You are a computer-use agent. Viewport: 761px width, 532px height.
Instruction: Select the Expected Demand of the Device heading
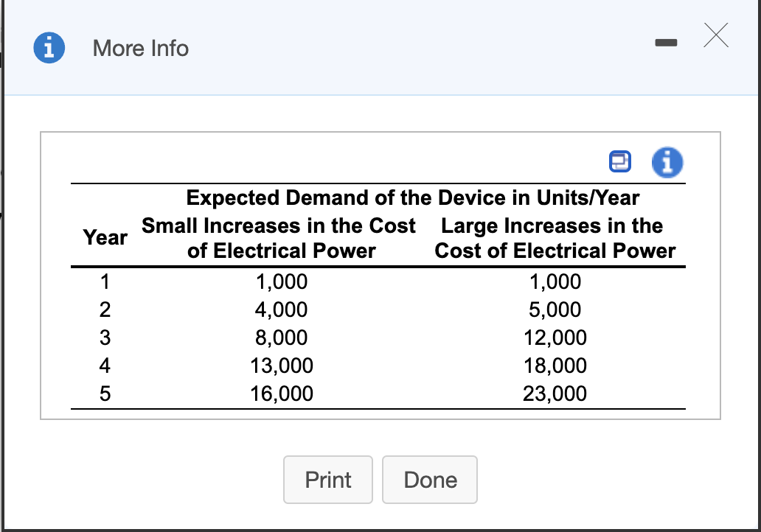coord(412,197)
